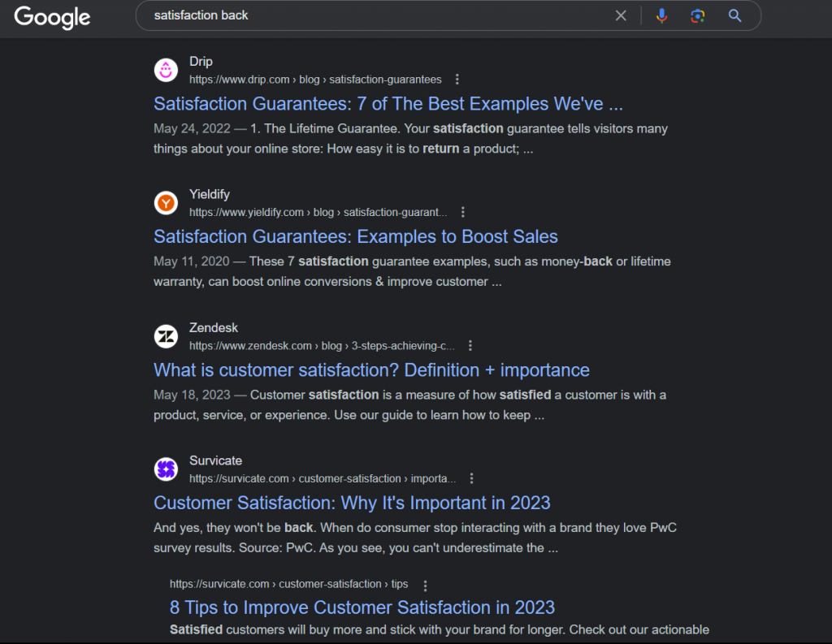Open more options for Survicate tips result

[425, 585]
